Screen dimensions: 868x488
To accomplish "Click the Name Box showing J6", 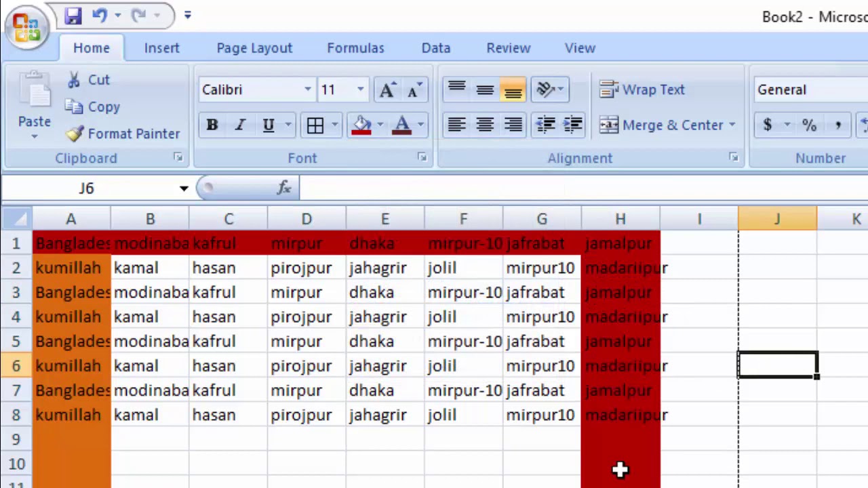I will pos(88,188).
